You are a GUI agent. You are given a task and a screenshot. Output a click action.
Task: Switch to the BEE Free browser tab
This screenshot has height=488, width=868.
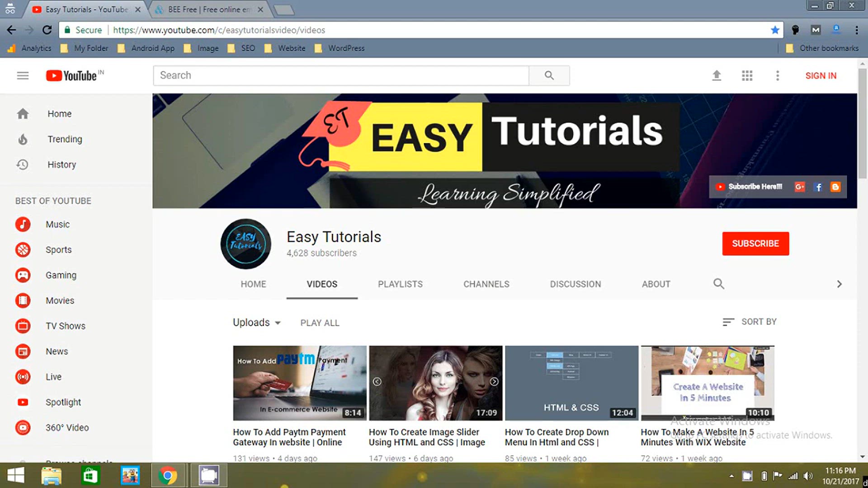point(208,9)
